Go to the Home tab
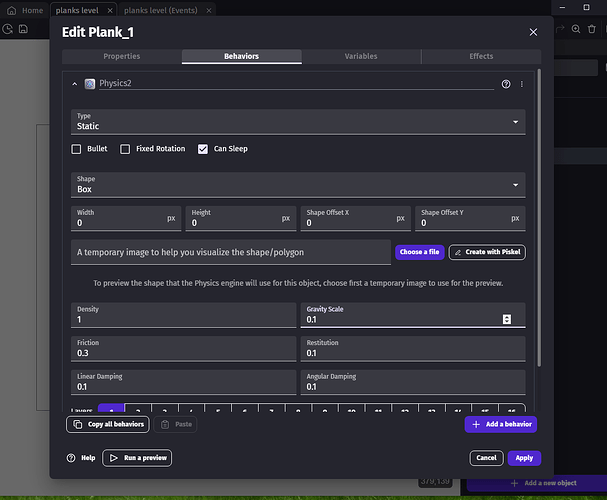Viewport: 607px width, 500px height. tap(25, 10)
